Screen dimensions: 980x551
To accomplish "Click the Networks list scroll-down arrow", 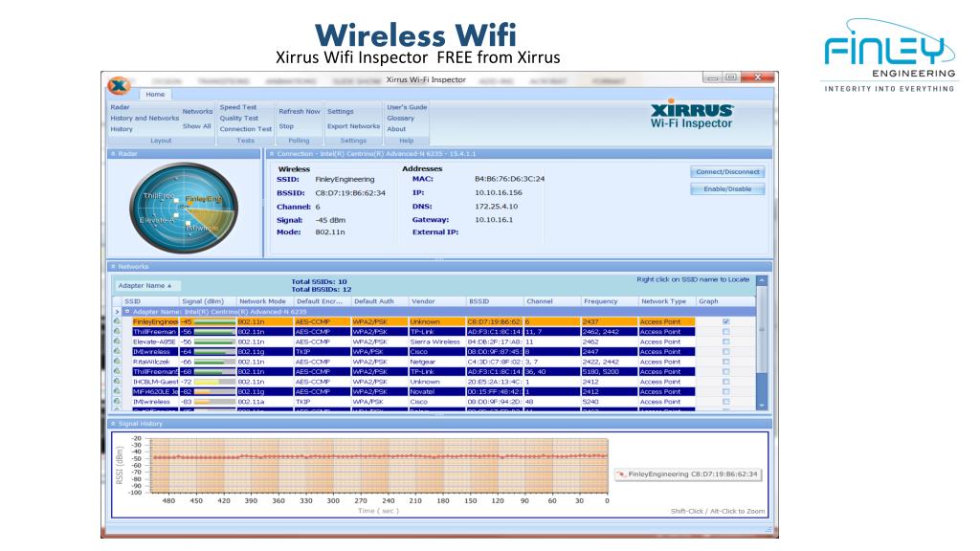I will point(761,406).
